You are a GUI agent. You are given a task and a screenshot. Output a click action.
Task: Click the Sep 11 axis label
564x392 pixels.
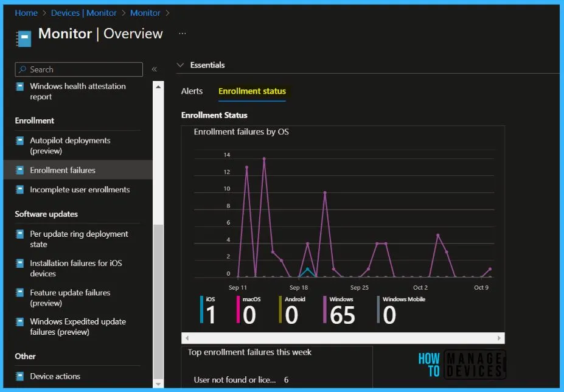[x=238, y=288]
